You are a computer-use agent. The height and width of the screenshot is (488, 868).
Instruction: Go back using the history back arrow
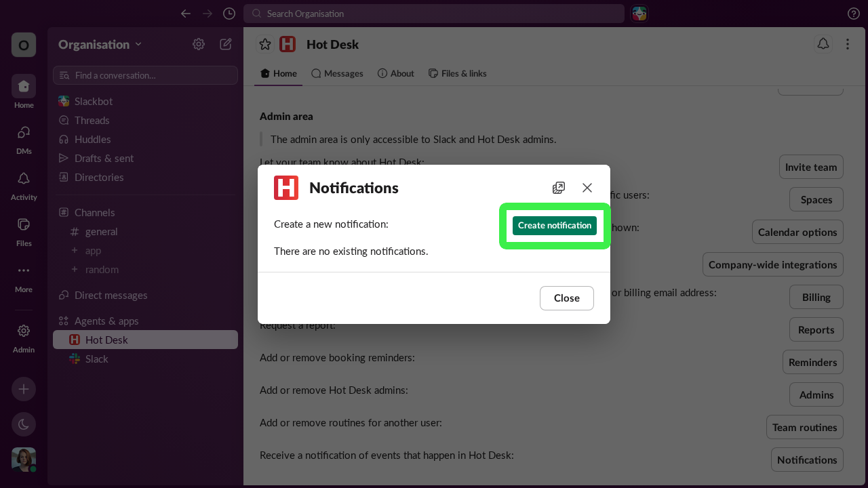click(x=186, y=14)
